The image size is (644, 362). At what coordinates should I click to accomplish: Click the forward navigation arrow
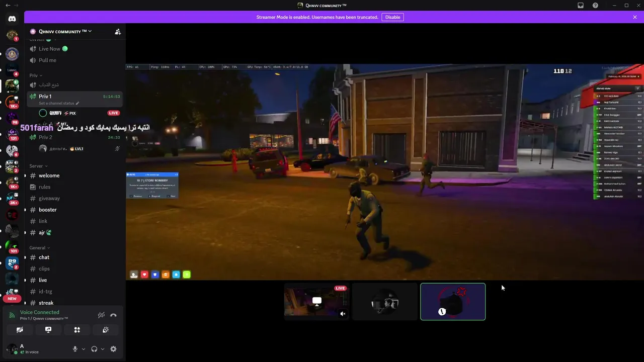pyautogui.click(x=16, y=5)
